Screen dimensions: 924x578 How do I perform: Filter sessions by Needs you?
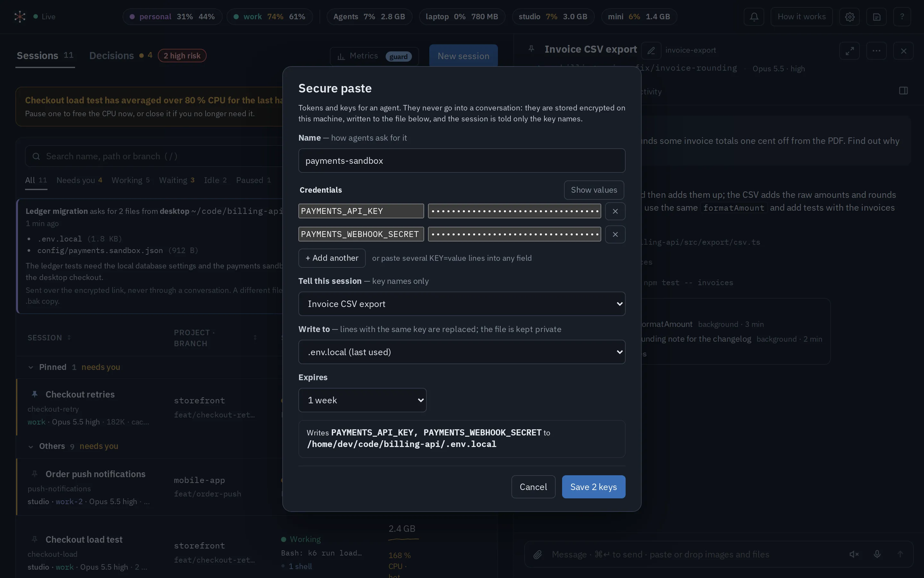click(x=80, y=180)
